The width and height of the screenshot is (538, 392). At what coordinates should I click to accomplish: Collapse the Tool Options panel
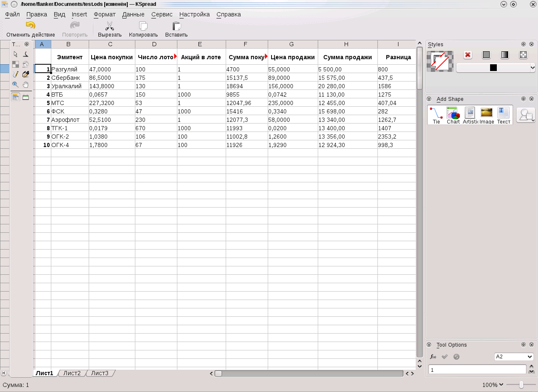(429, 345)
